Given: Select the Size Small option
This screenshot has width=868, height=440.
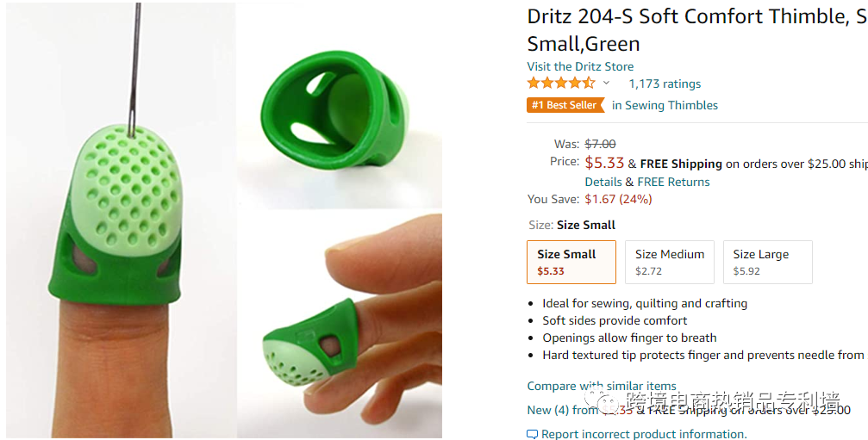Looking at the screenshot, I should pos(571,262).
